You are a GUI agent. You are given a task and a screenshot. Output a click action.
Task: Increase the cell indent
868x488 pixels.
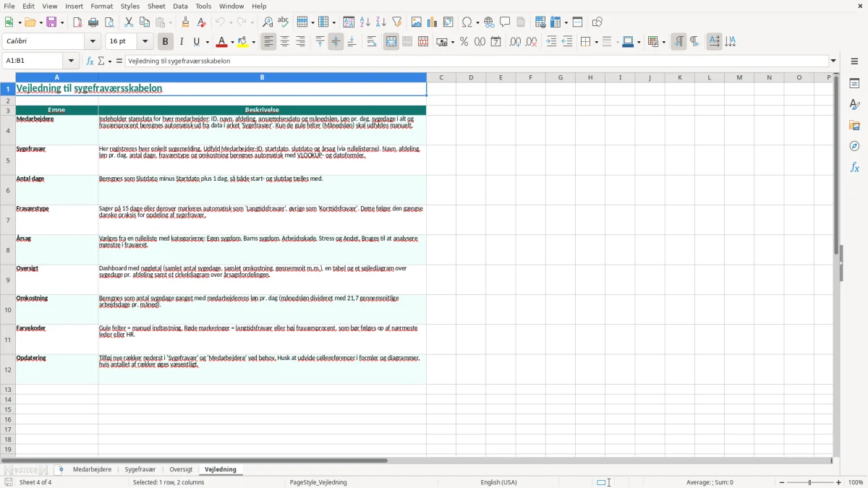click(x=551, y=42)
